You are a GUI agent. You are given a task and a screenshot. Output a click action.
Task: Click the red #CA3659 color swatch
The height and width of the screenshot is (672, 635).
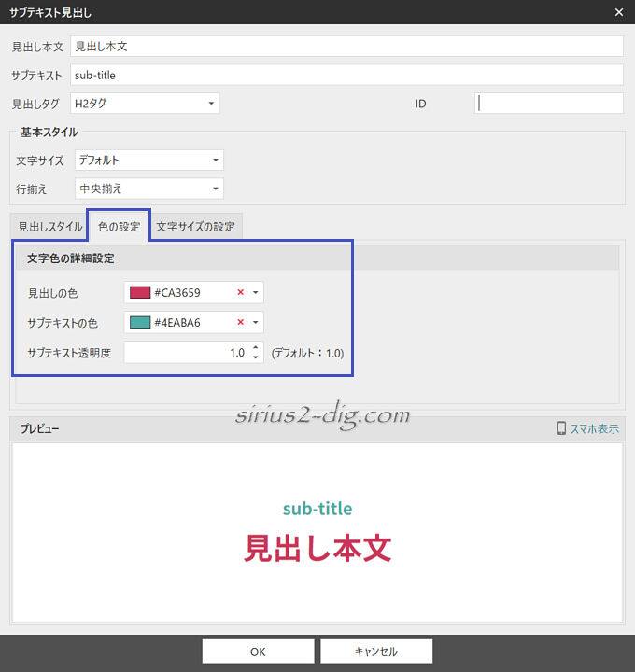tap(140, 293)
